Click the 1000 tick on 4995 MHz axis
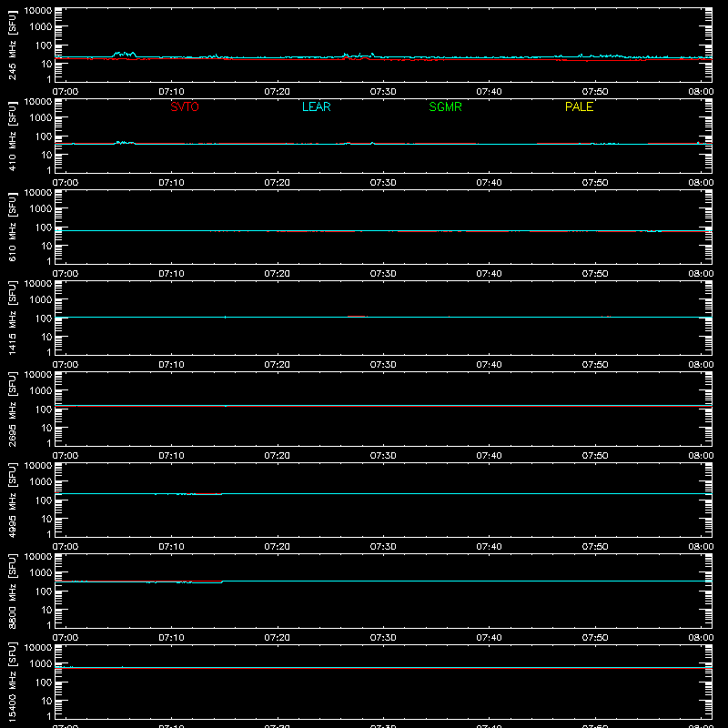Screen dimensions: 728x728 click(x=41, y=482)
